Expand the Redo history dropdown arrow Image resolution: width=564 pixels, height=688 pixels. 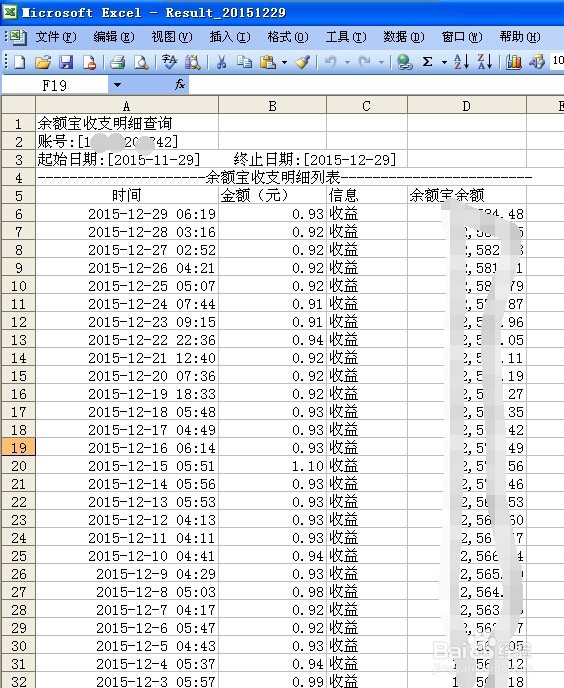381,62
